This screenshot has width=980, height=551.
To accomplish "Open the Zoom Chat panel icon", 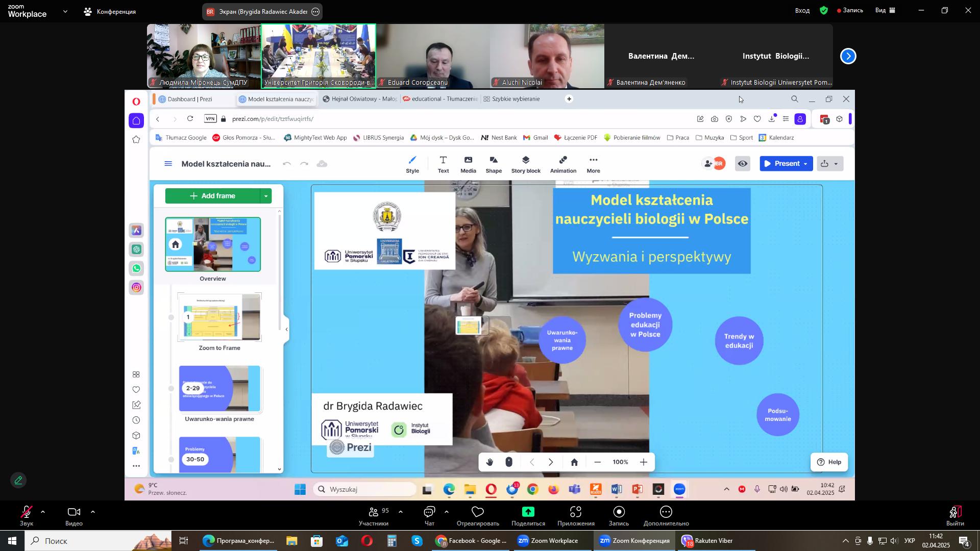I will (x=429, y=512).
